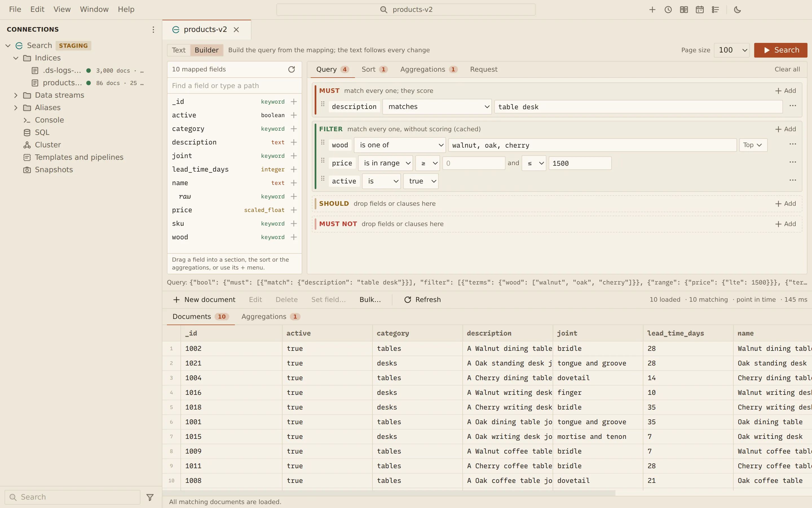The width and height of the screenshot is (812, 508).
Task: Open the query history clock icon
Action: pos(668,10)
